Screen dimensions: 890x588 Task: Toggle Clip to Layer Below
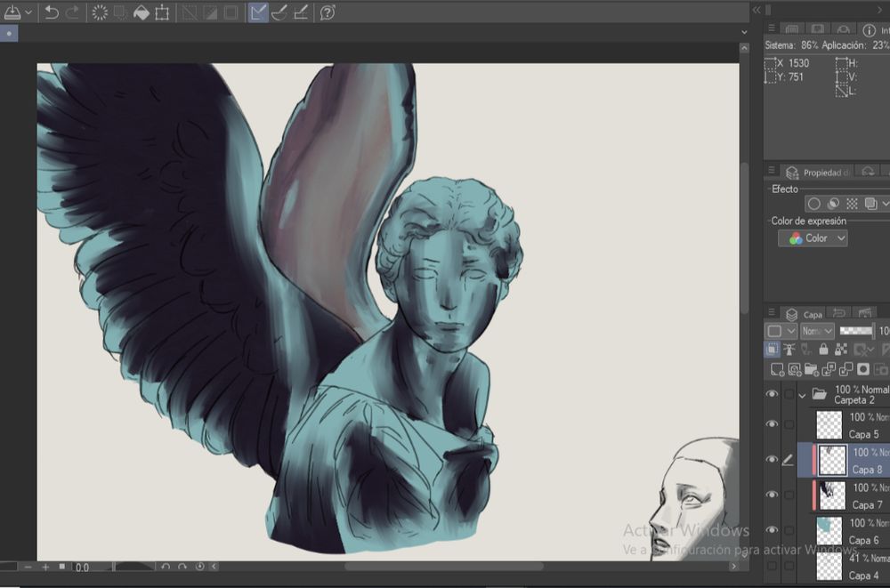772,350
